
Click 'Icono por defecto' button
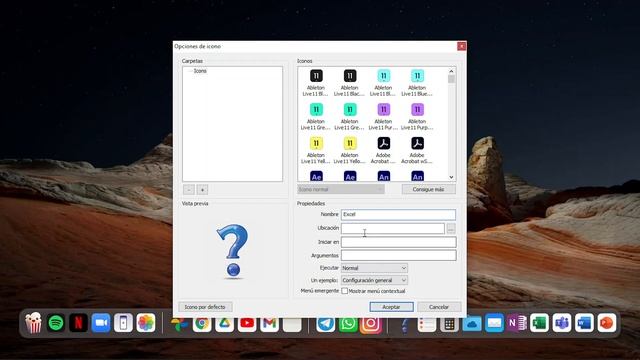click(x=205, y=307)
